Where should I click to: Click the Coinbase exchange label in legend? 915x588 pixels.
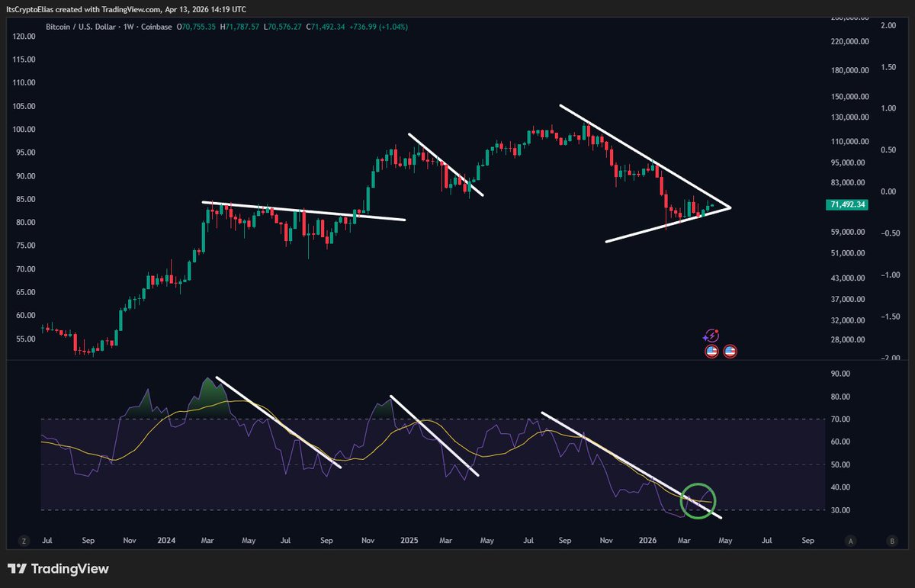[159, 25]
